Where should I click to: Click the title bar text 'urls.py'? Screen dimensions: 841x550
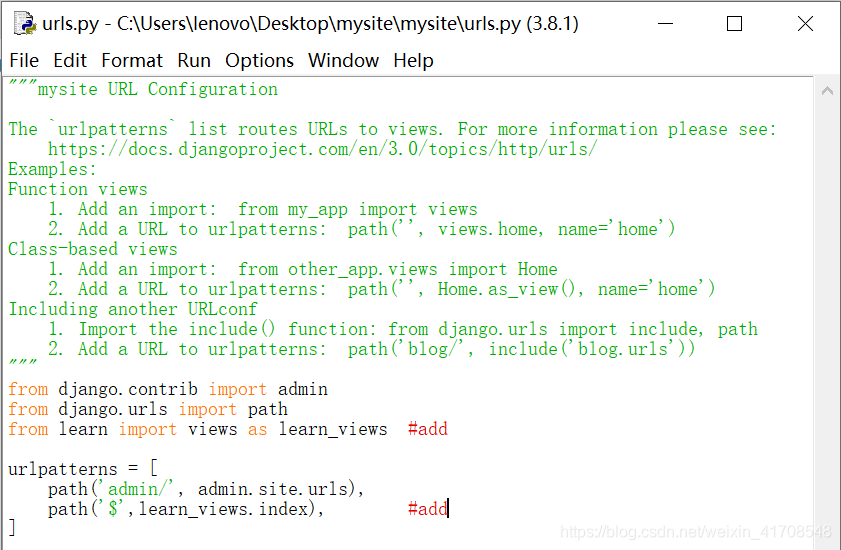pos(70,24)
